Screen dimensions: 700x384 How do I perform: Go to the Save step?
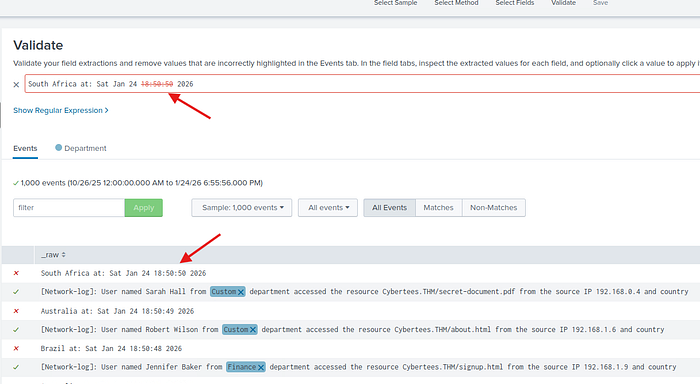[600, 3]
